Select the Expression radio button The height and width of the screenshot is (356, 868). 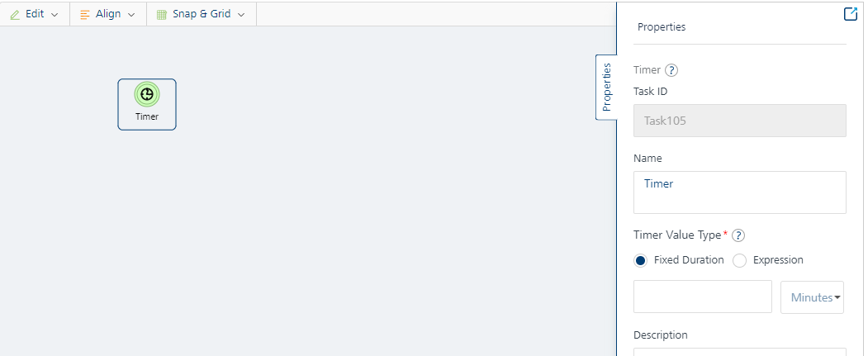coord(739,261)
